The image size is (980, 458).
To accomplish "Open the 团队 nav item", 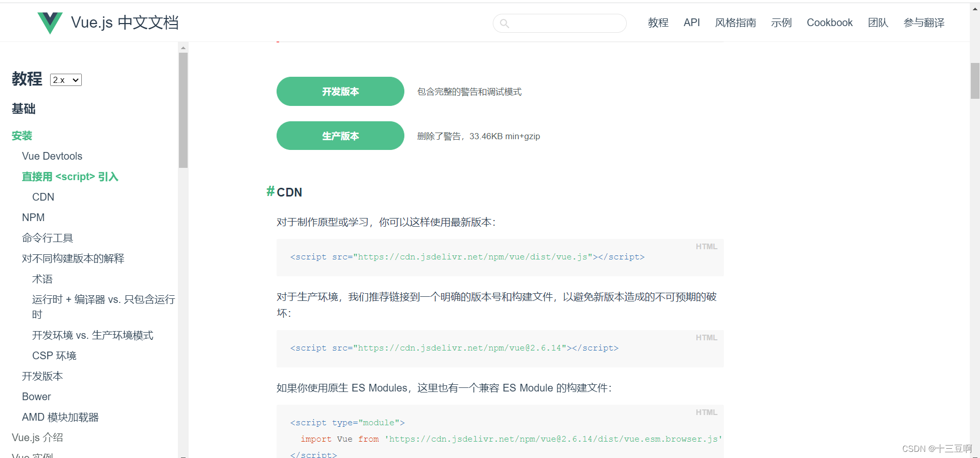I will 878,23.
